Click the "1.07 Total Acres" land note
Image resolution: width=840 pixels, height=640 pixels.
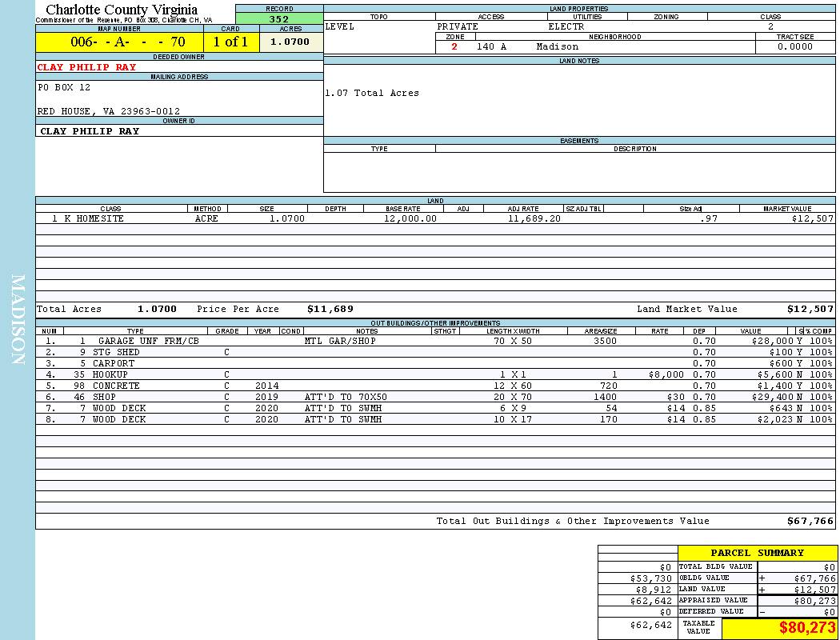click(372, 94)
